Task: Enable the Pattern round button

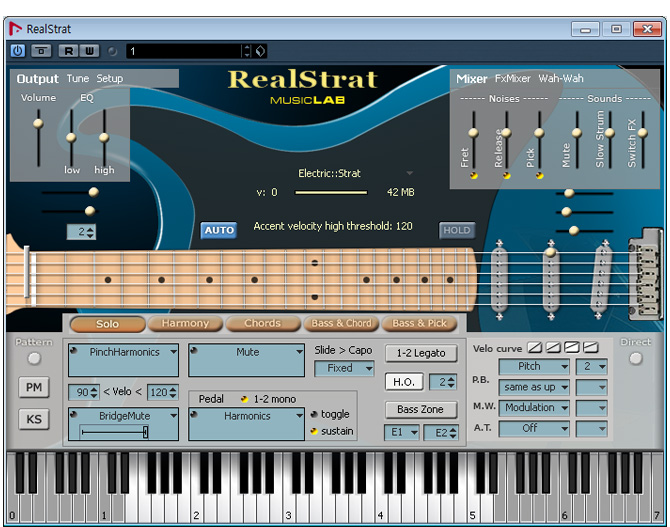Action: [34, 358]
